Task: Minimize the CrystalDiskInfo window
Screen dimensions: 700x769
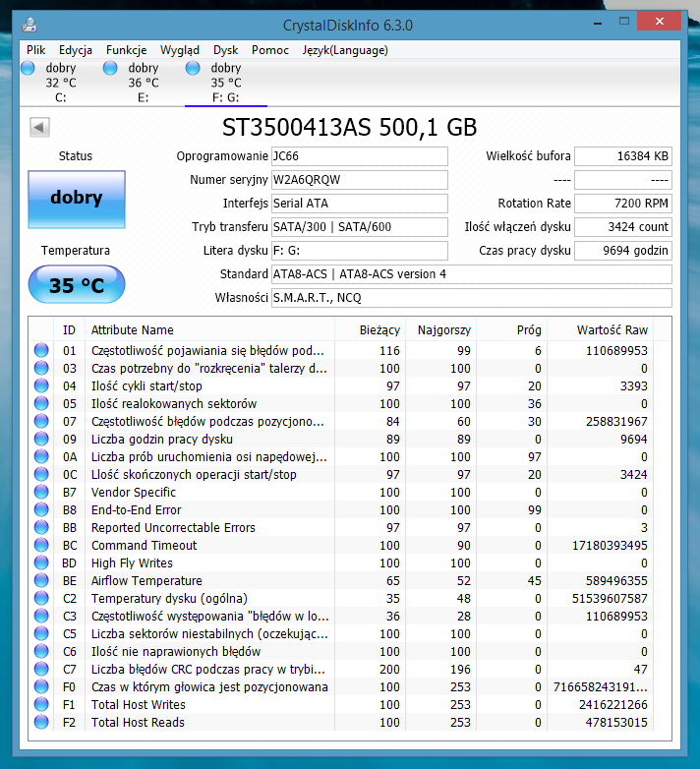Action: [598, 22]
